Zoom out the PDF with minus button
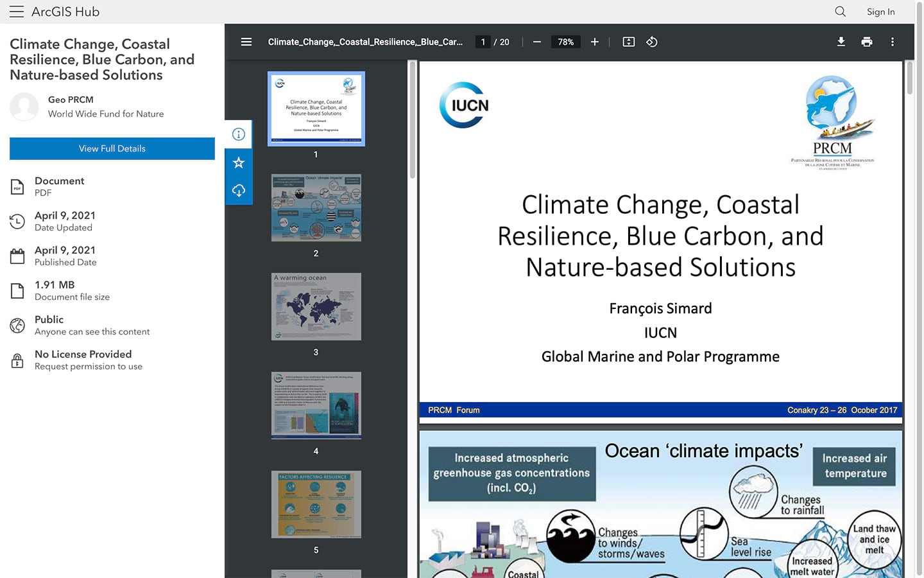924x578 pixels. [537, 42]
